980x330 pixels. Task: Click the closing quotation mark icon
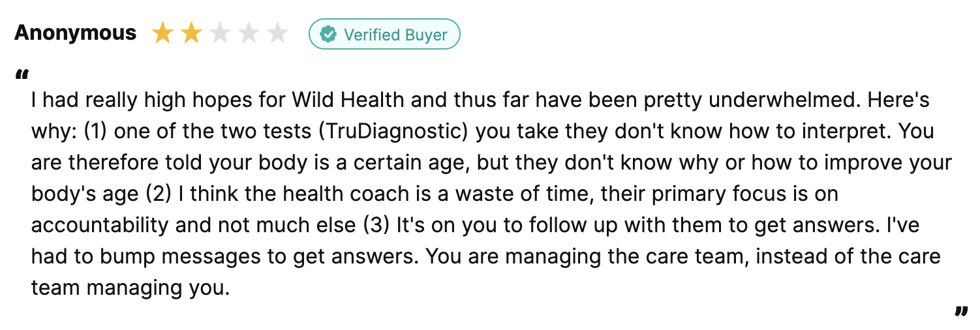960,312
